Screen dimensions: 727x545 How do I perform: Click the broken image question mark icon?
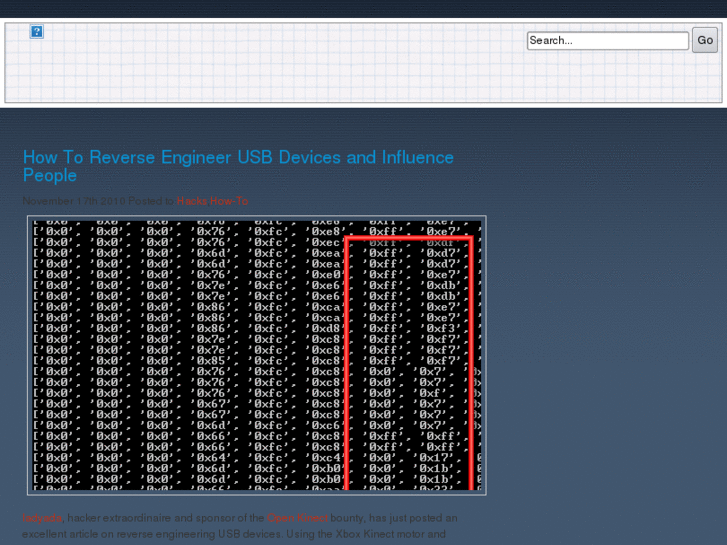pos(37,32)
